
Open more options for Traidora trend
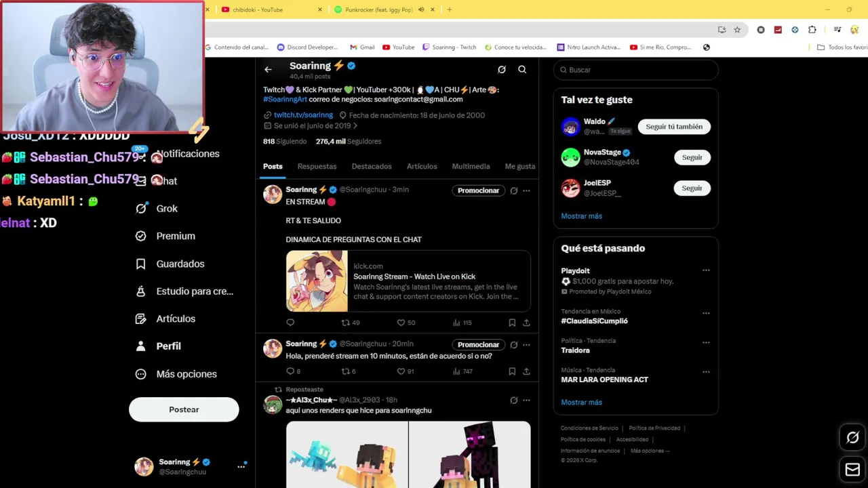tap(706, 342)
